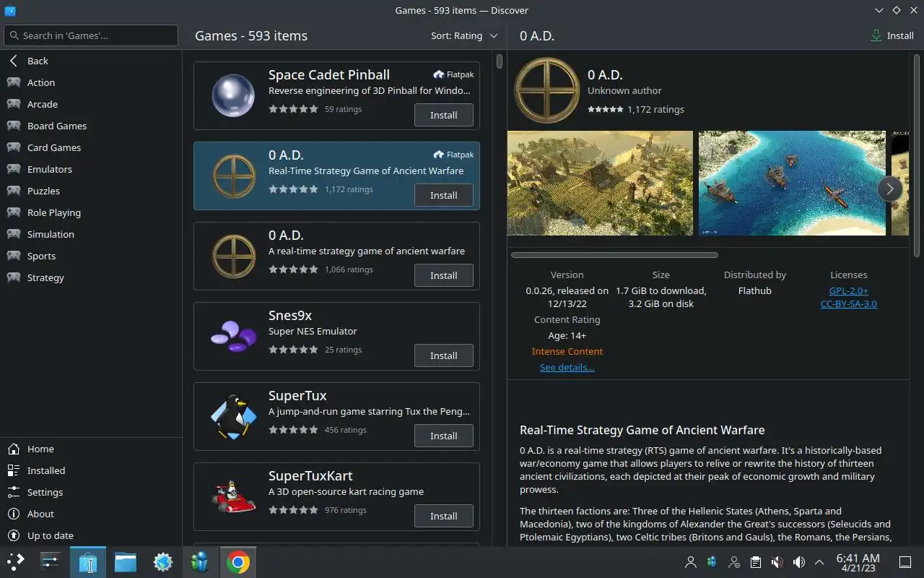Screen dimensions: 924x578
Task: Open the village screenshot thumbnail
Action: coord(600,183)
